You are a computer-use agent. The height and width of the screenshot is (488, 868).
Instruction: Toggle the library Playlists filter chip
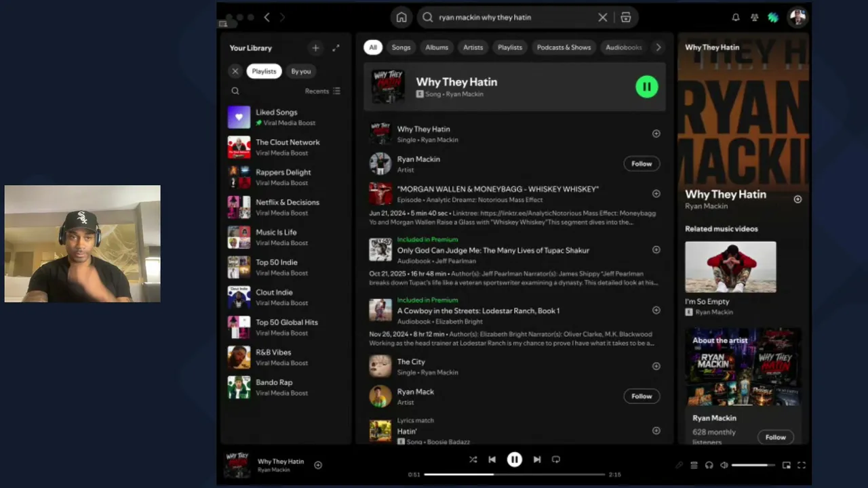(x=264, y=71)
